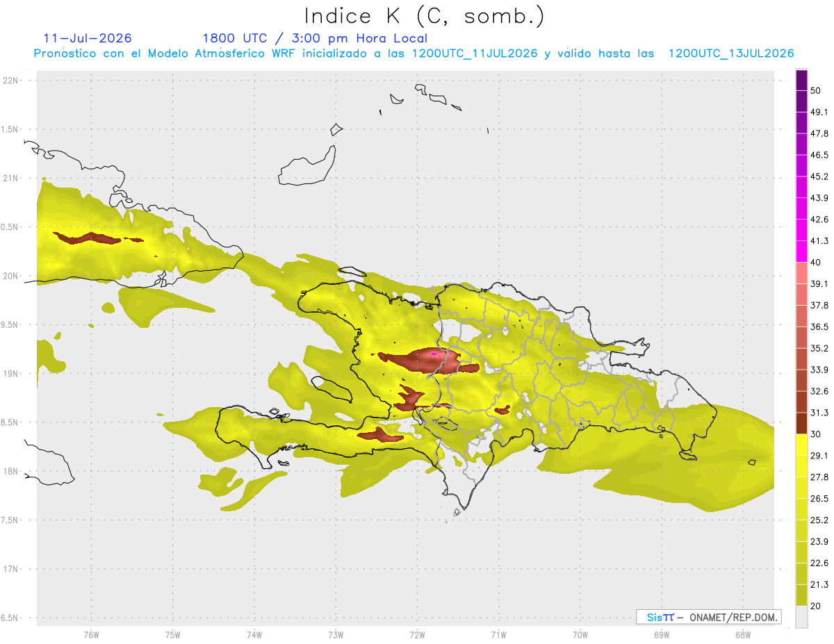Click the magenta K-index maximum spot on the Haiti border
The height and width of the screenshot is (644, 834).
tap(435, 354)
